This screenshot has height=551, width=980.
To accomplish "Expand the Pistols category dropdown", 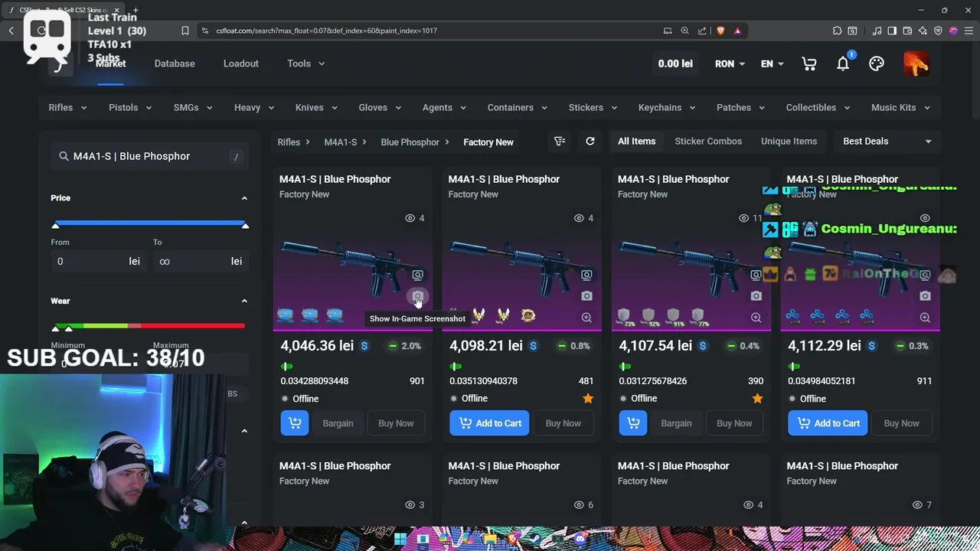I will [129, 108].
